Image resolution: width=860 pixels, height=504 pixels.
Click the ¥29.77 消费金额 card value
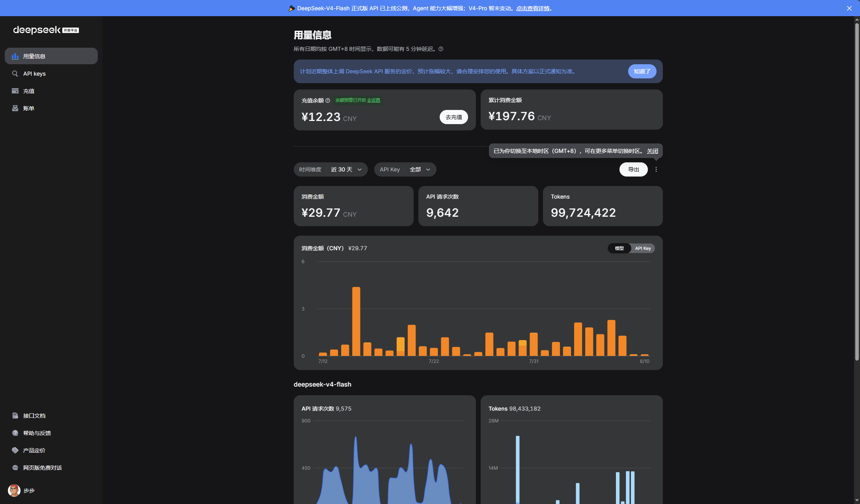point(321,213)
